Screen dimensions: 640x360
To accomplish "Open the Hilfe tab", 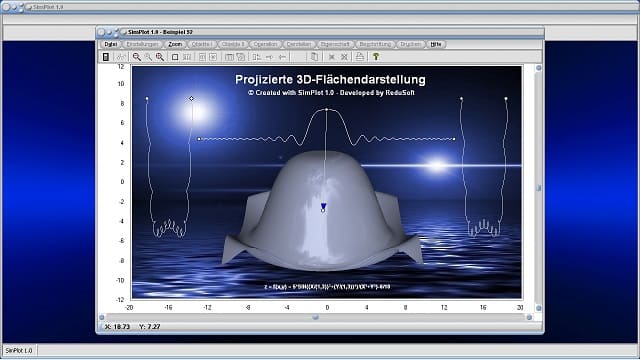I will point(436,44).
